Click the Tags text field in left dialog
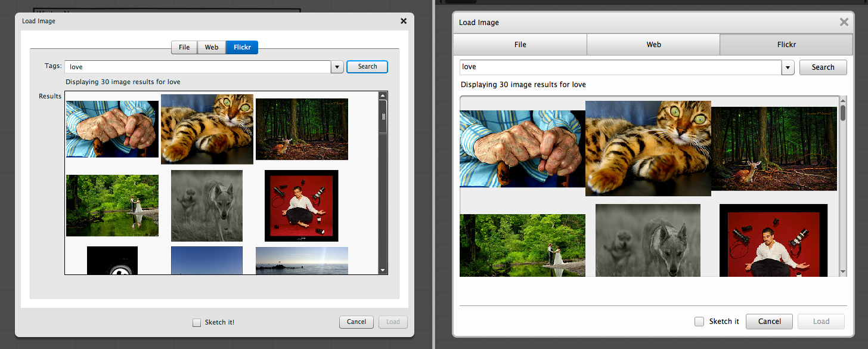The width and height of the screenshot is (868, 349). (197, 67)
